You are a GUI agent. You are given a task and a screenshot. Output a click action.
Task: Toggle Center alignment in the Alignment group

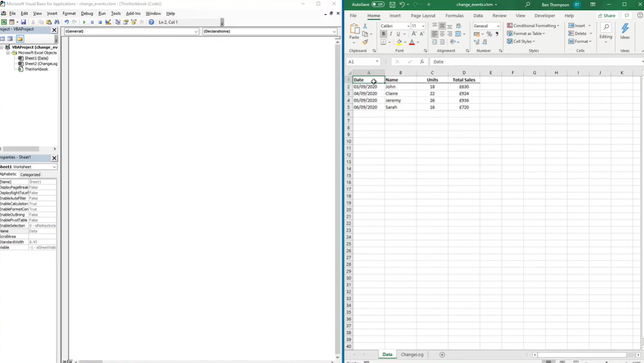pos(442,34)
